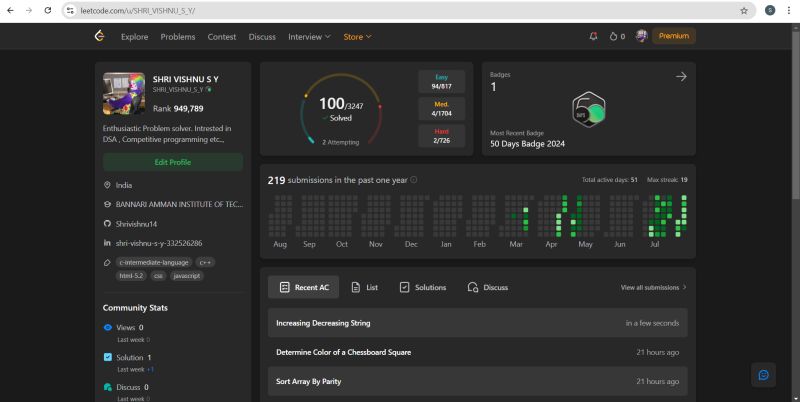Expand the Store dropdown menu
The height and width of the screenshot is (402, 800).
357,37
